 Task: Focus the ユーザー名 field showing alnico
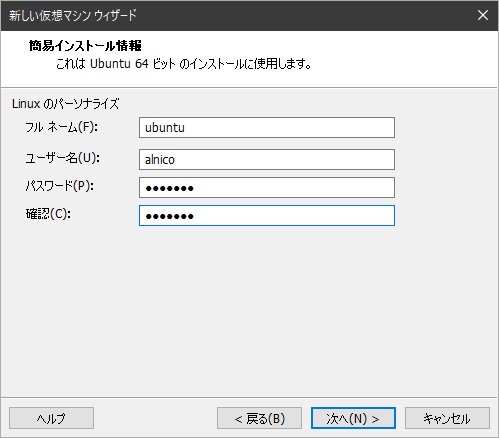[x=267, y=159]
